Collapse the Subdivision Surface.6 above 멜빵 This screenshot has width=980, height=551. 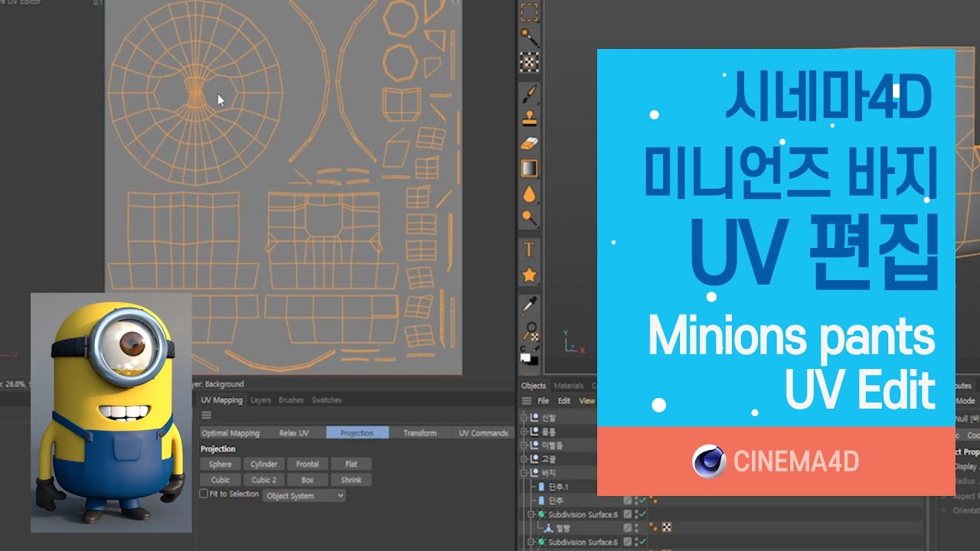[531, 514]
